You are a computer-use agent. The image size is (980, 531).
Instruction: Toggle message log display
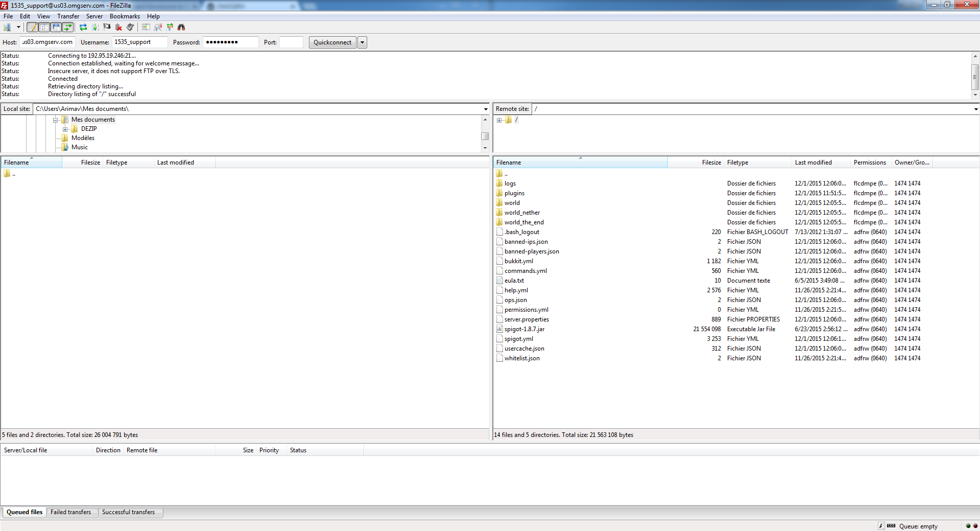point(32,27)
